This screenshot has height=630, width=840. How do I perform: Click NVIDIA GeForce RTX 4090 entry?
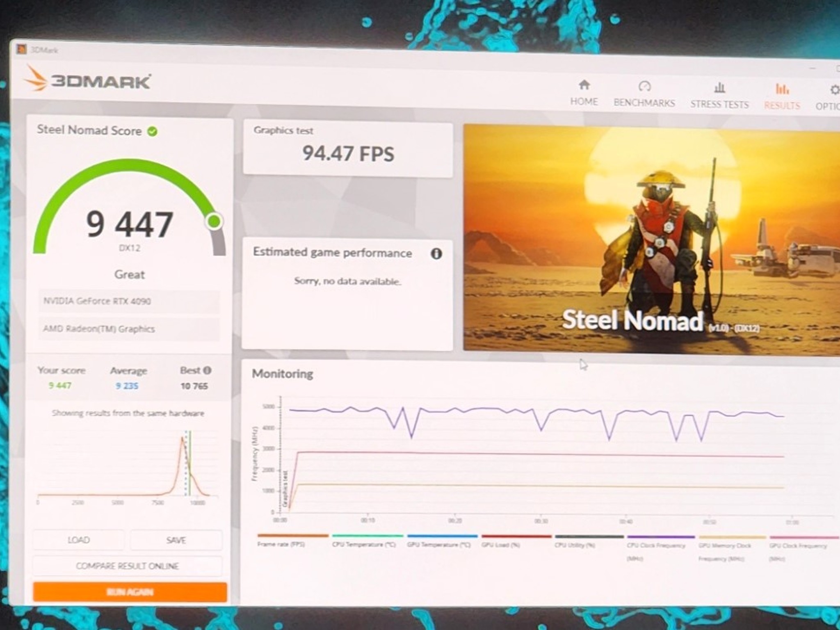point(129,301)
